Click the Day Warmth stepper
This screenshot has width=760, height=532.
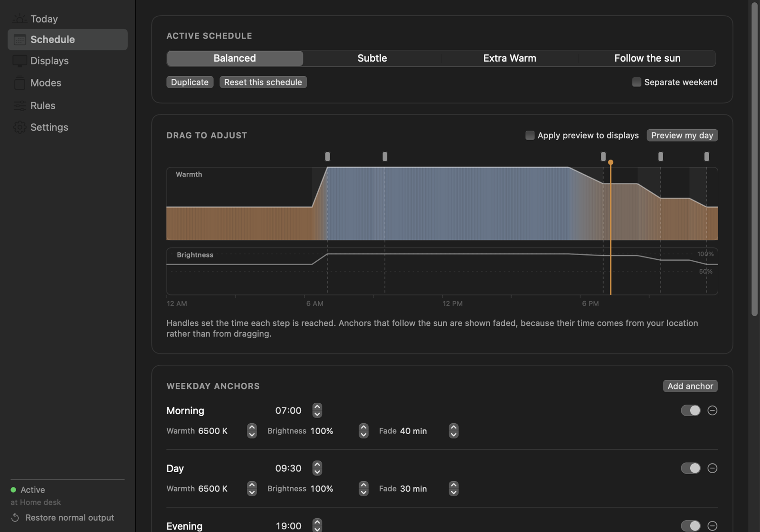click(252, 489)
